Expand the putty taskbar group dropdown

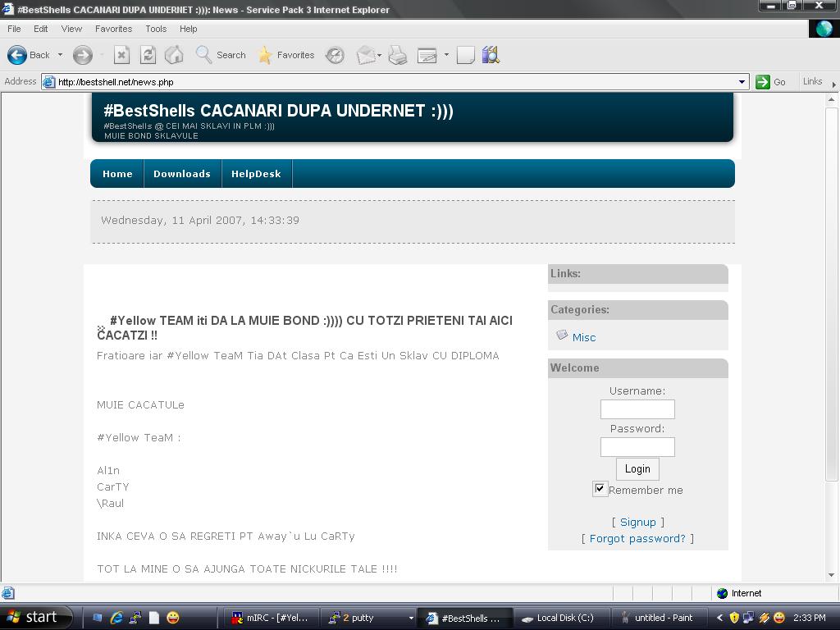pos(410,618)
